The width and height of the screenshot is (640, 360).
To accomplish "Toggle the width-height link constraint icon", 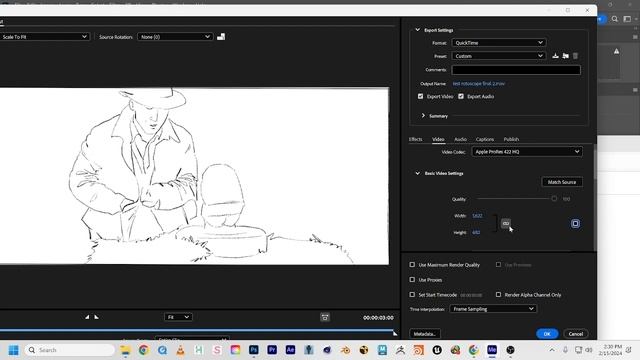I will [x=506, y=223].
